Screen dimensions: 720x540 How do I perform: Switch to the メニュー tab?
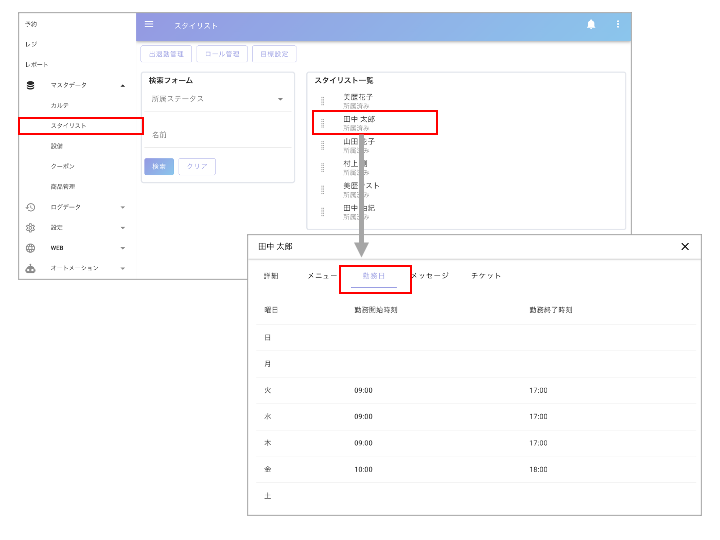(322, 276)
